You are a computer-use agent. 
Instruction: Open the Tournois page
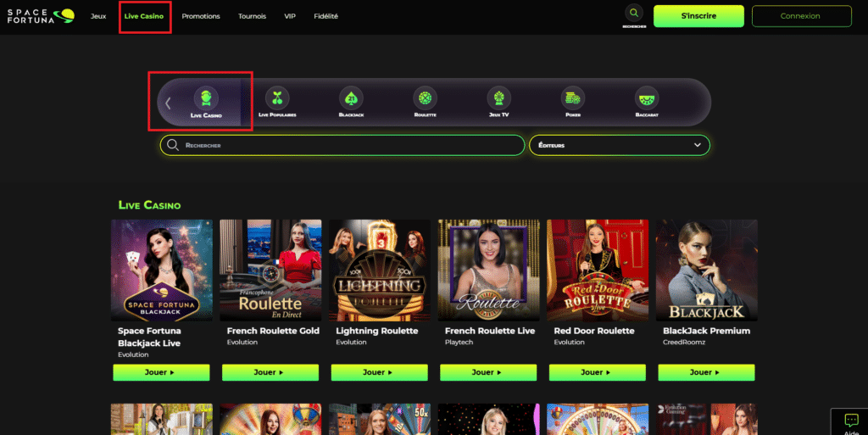pyautogui.click(x=252, y=16)
